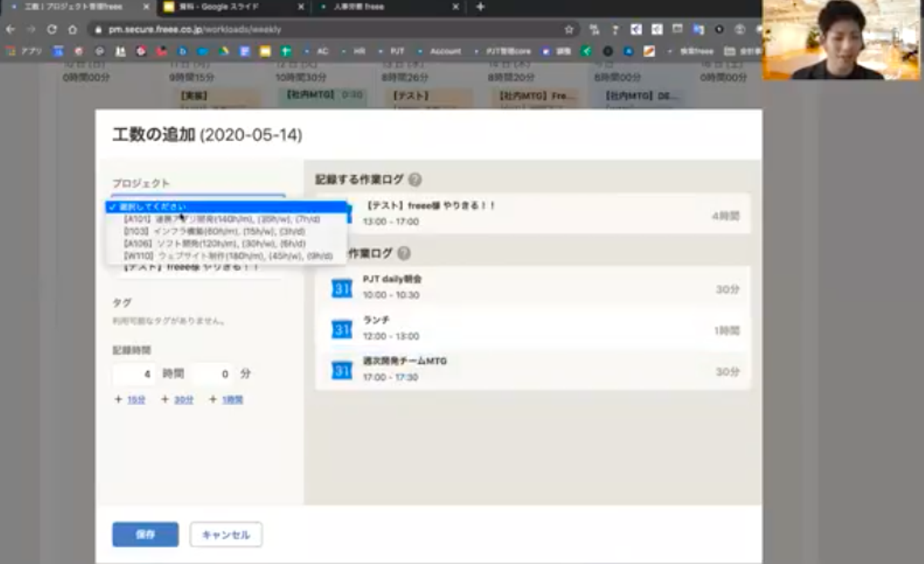Switch to the Google スライド browser tab
Screen dimensions: 924x564
(233, 7)
